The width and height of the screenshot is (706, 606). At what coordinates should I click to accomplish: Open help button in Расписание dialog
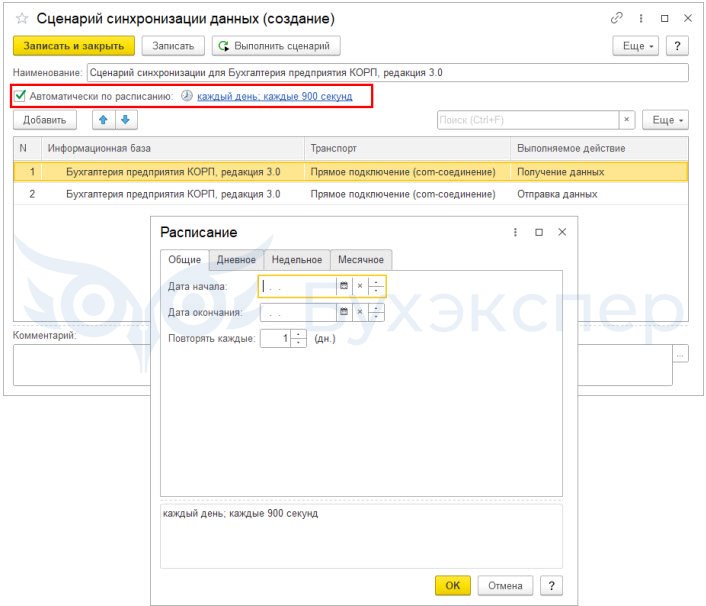point(552,586)
